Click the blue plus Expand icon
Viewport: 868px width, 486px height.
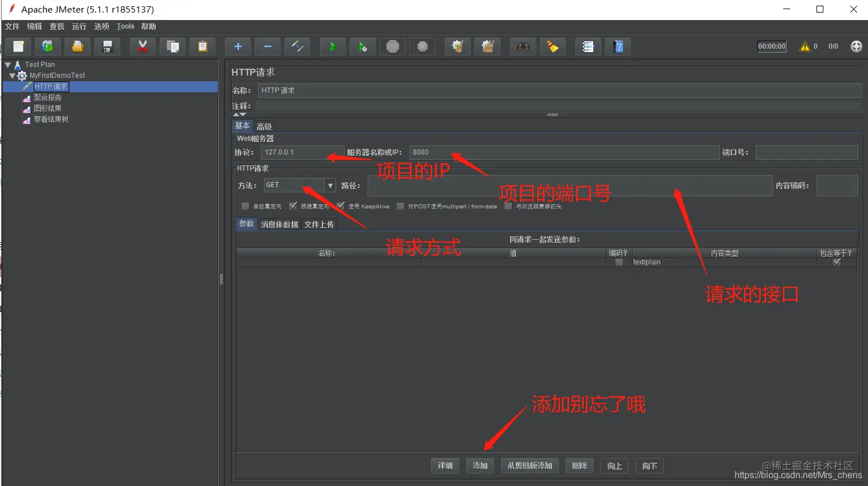click(x=238, y=47)
